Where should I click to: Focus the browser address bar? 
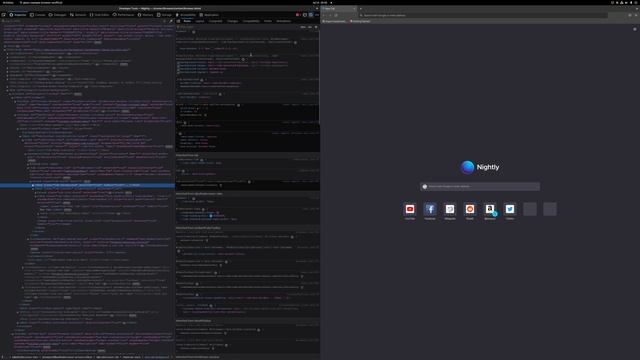483,15
